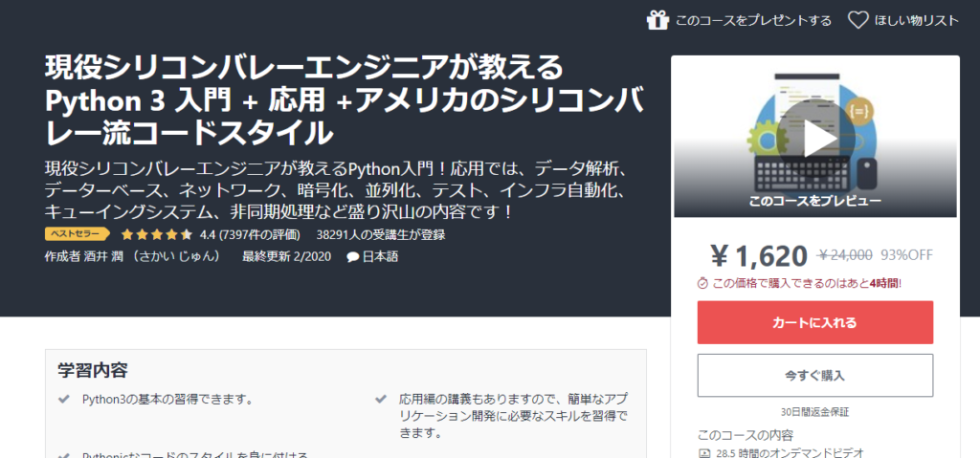Click the struck-through ¥24,000 original price
980x458 pixels.
tap(846, 255)
